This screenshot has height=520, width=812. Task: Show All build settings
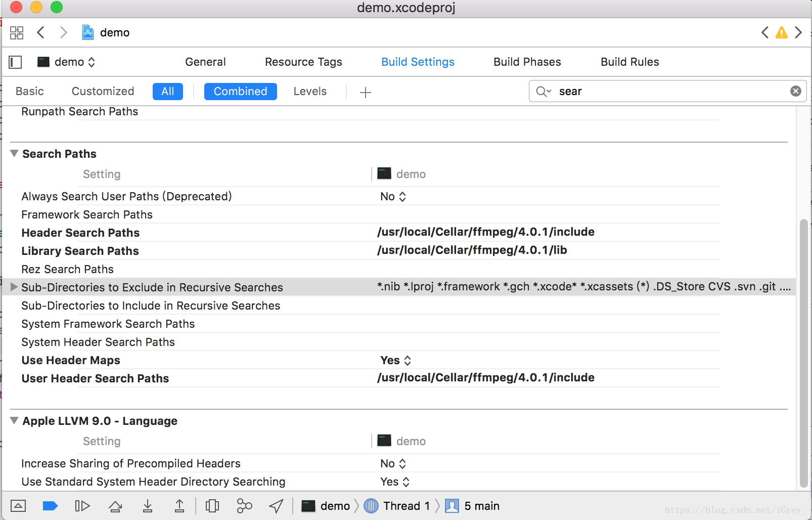tap(168, 92)
